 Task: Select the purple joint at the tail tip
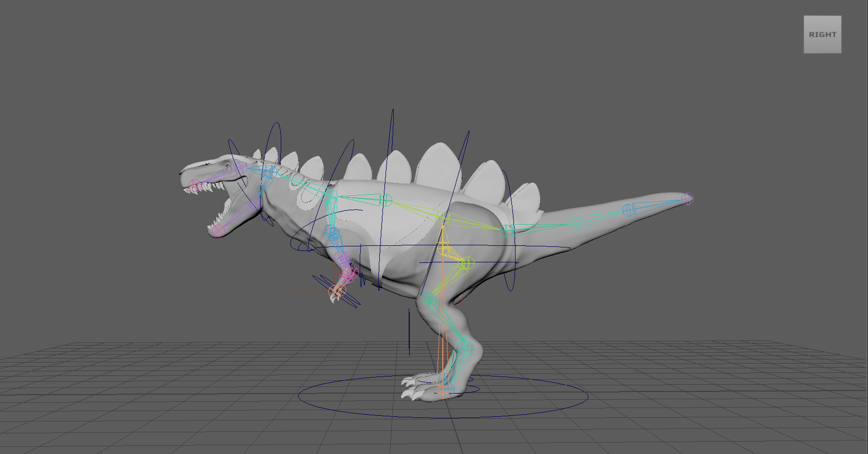tap(686, 199)
